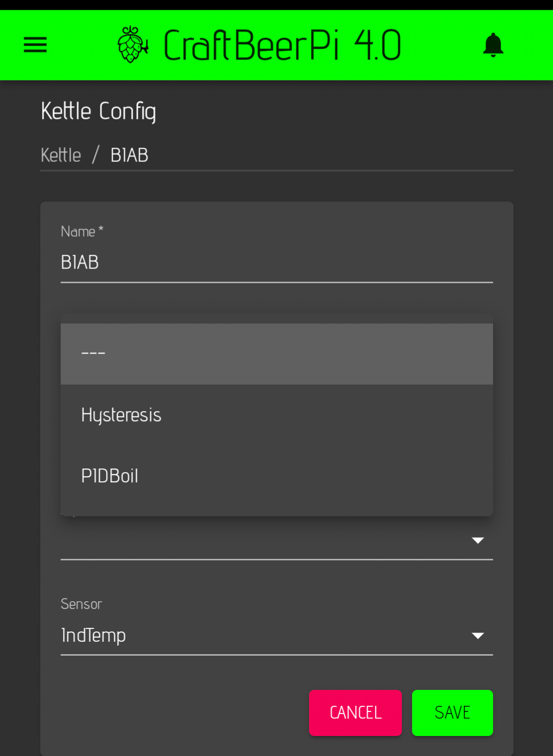Open notifications via the bell icon

click(493, 45)
